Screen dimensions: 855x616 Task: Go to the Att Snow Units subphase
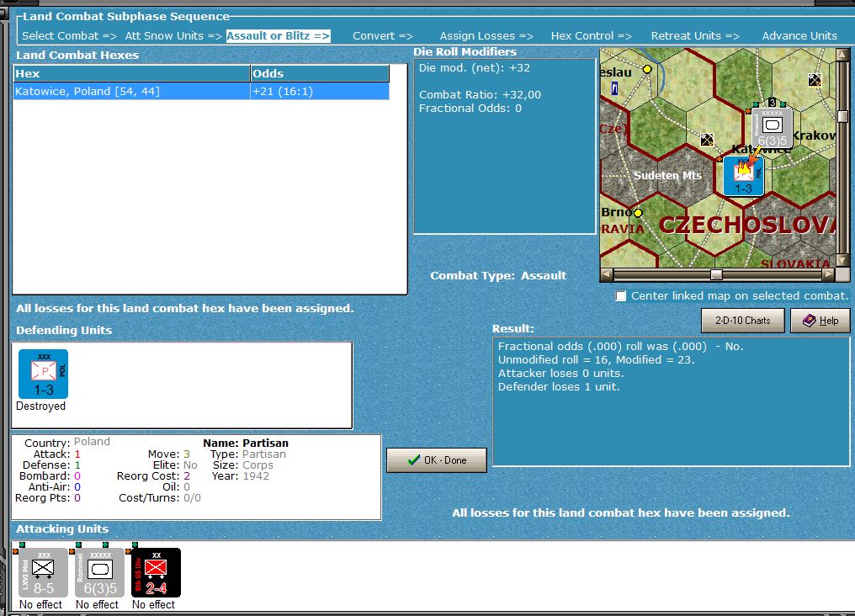tap(173, 36)
